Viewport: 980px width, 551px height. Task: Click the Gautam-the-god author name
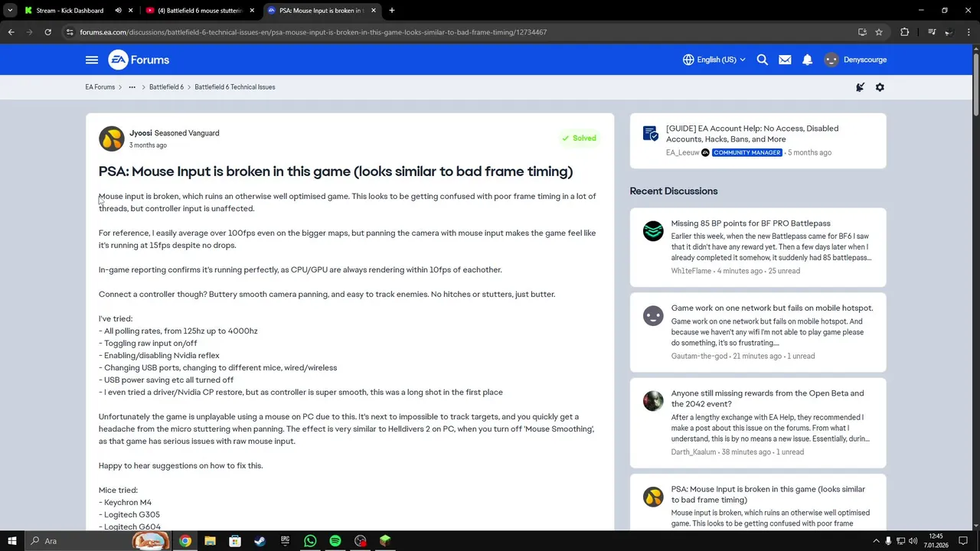pos(699,357)
